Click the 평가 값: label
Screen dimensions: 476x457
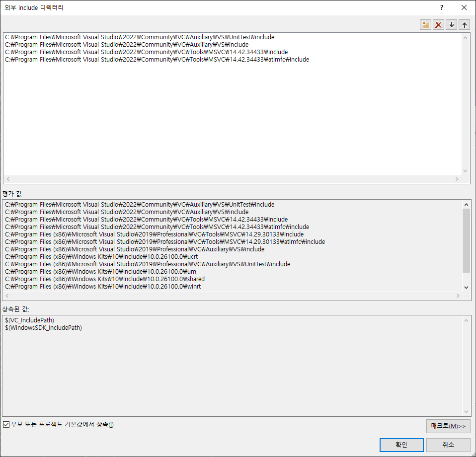13,194
